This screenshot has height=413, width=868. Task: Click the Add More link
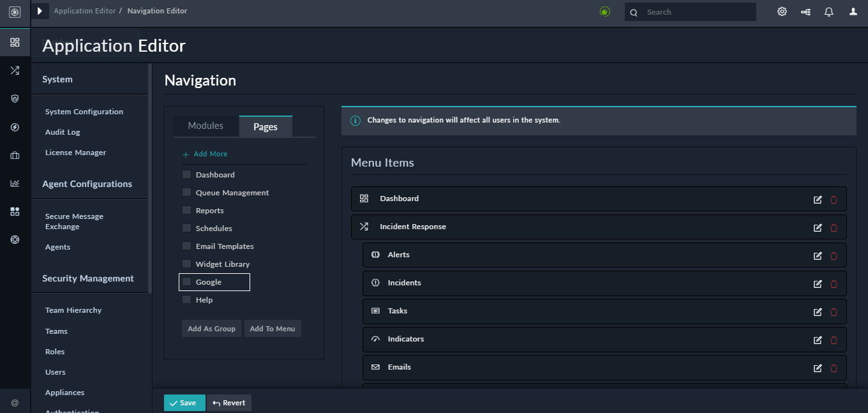(x=205, y=154)
